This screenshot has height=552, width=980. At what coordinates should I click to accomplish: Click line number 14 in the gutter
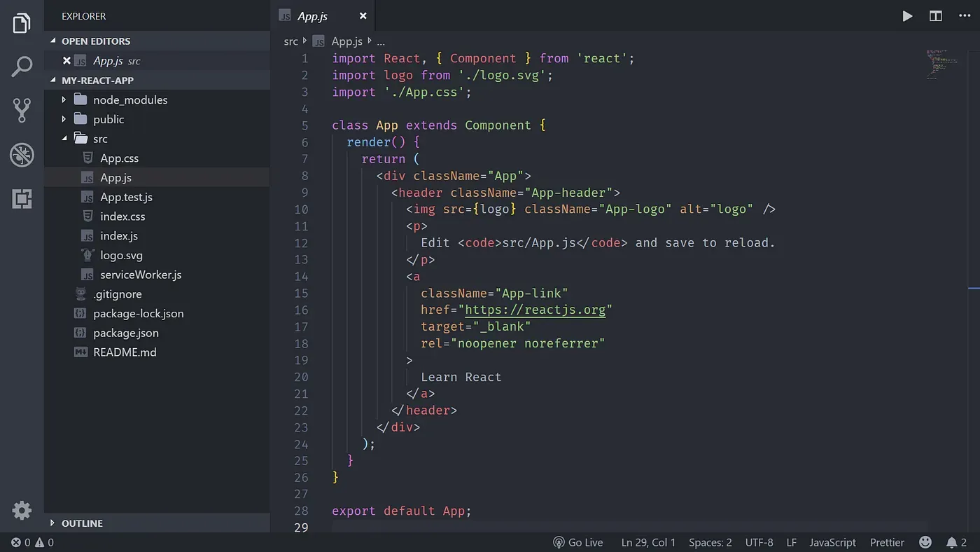pyautogui.click(x=301, y=276)
